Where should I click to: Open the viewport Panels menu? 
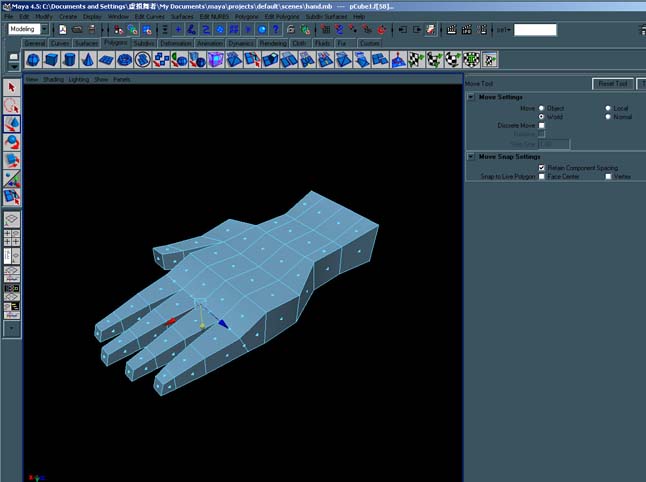click(122, 79)
